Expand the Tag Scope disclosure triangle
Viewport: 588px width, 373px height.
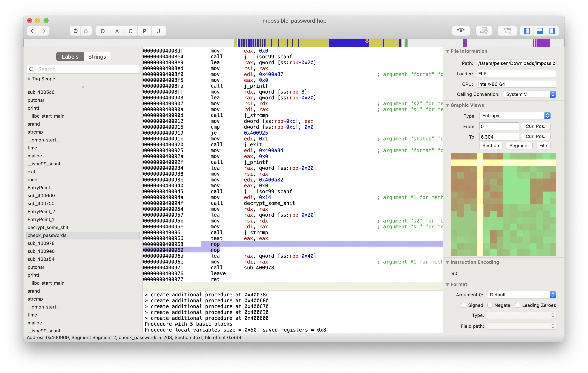click(29, 79)
